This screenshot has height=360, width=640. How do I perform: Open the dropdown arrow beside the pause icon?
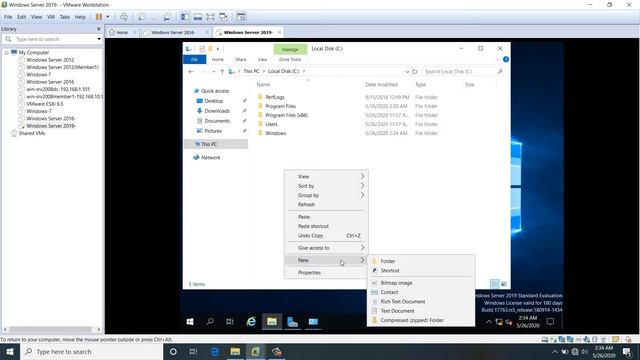tap(108, 17)
